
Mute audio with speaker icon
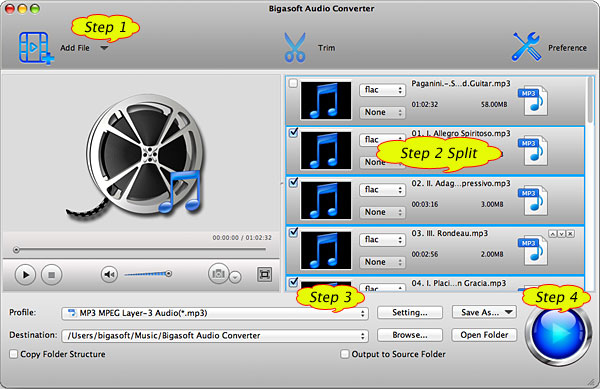(x=109, y=274)
